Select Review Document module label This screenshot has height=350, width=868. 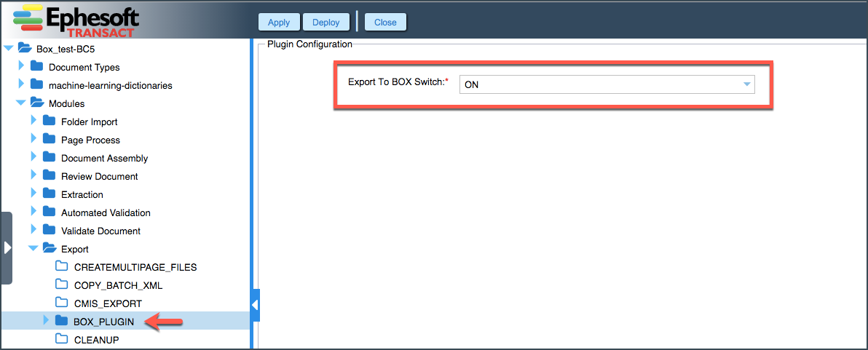100,176
